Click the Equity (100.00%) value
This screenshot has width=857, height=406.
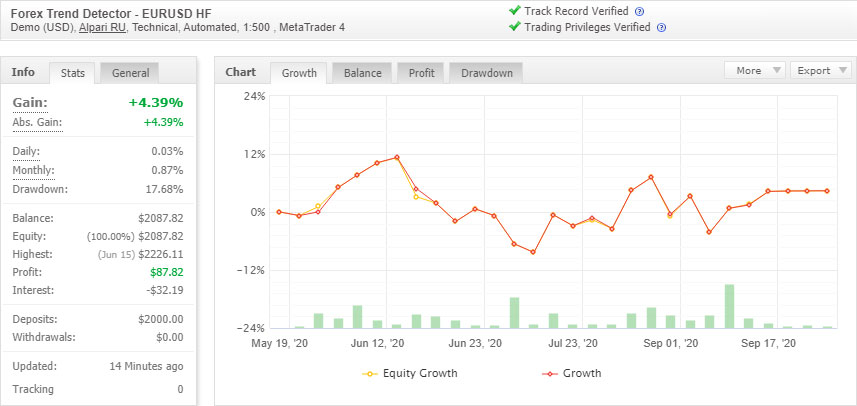click(134, 236)
